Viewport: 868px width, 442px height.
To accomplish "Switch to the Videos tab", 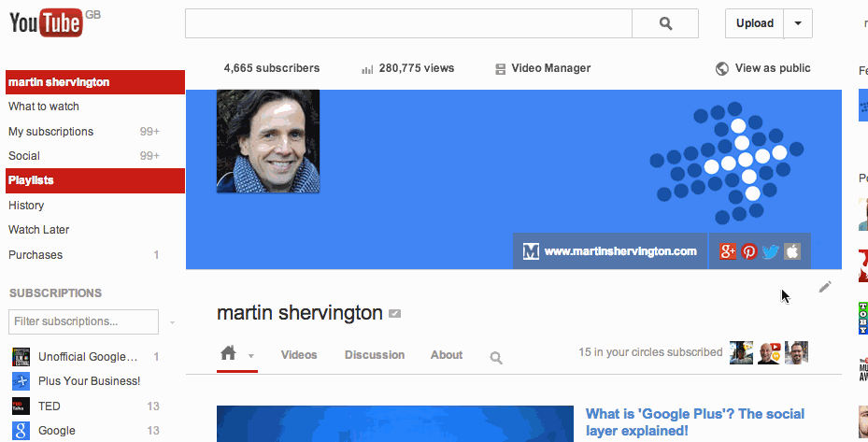I will click(299, 355).
